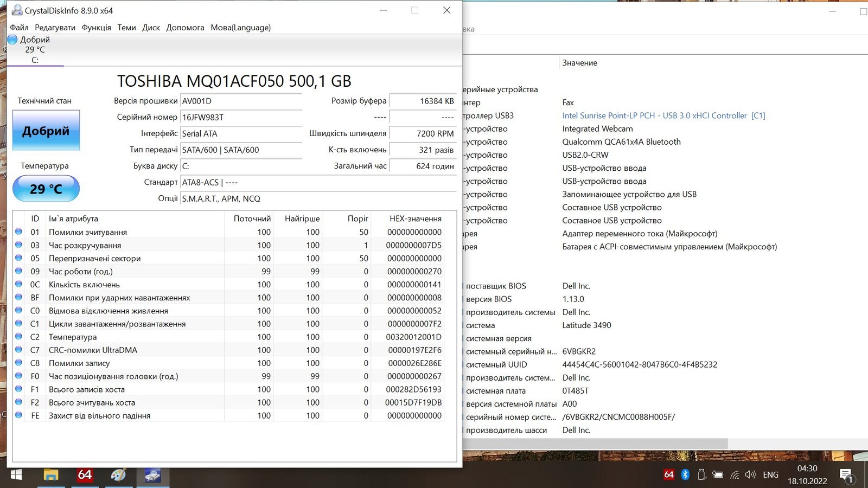Open File Explorer from the taskbar
868x488 pixels.
(x=50, y=475)
